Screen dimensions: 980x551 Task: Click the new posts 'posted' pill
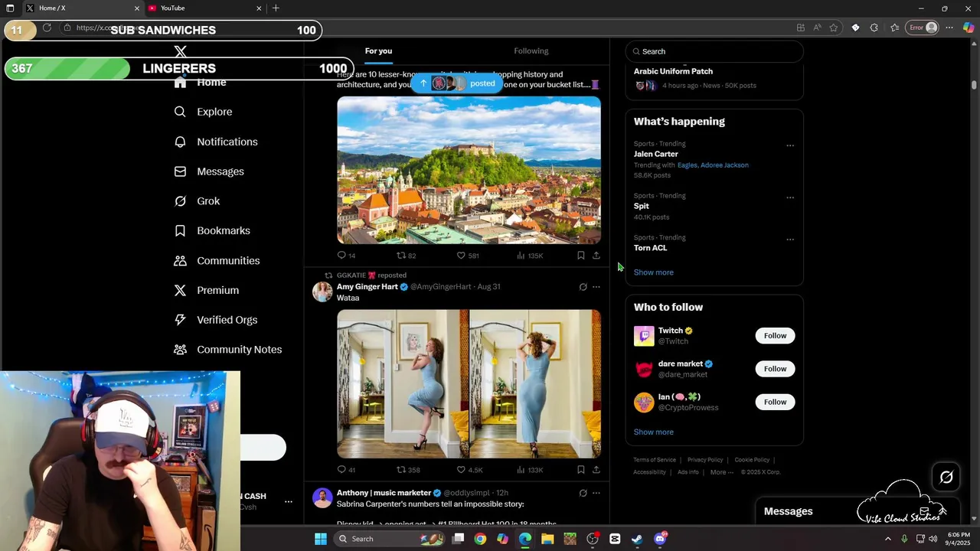pyautogui.click(x=457, y=83)
